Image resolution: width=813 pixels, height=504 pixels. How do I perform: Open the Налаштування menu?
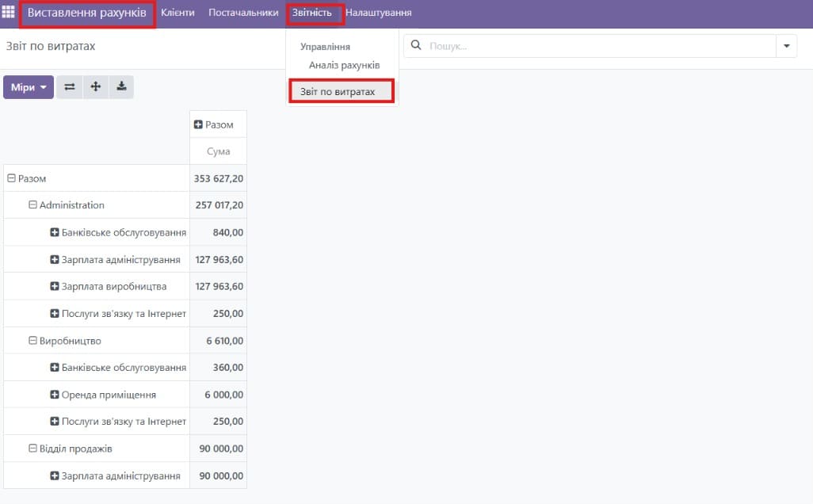pos(379,13)
